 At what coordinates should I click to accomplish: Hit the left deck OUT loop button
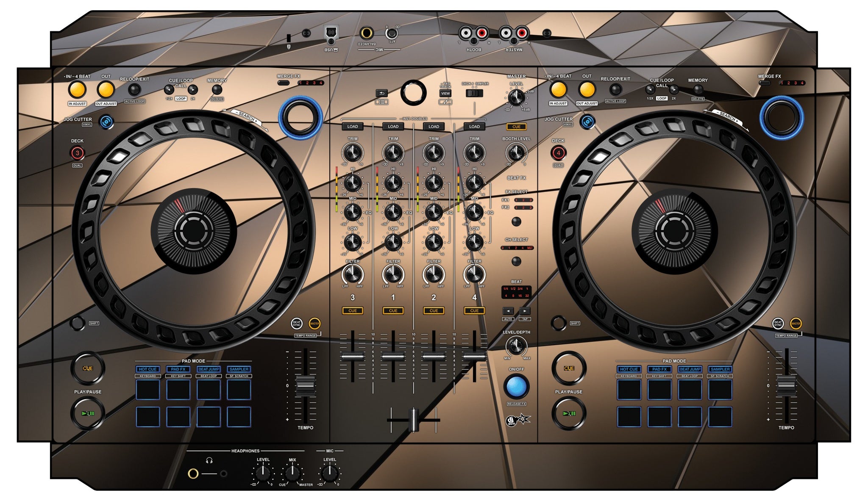pos(106,90)
